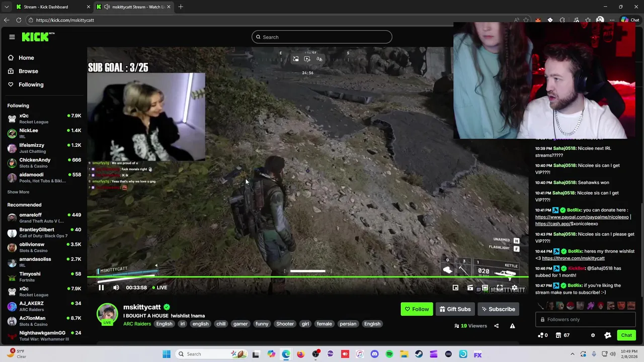Create a clip of the stream

point(470,288)
